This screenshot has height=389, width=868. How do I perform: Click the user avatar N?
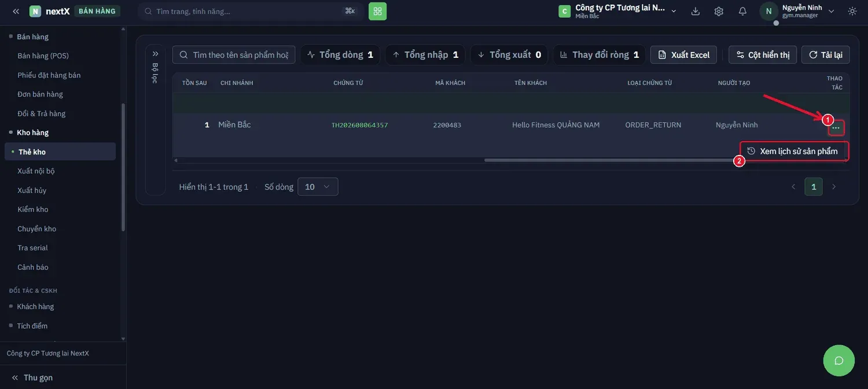tap(768, 11)
